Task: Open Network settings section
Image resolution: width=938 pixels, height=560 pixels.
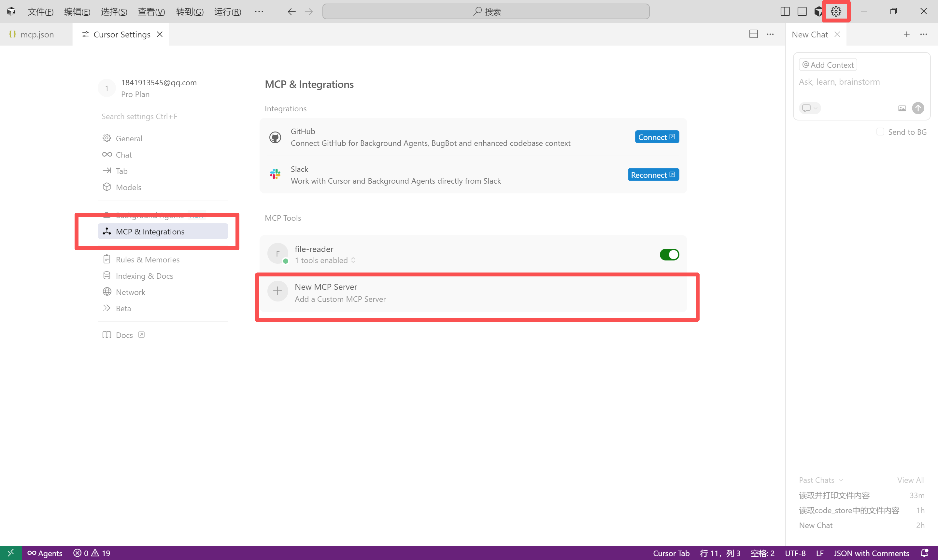Action: click(x=163, y=292)
